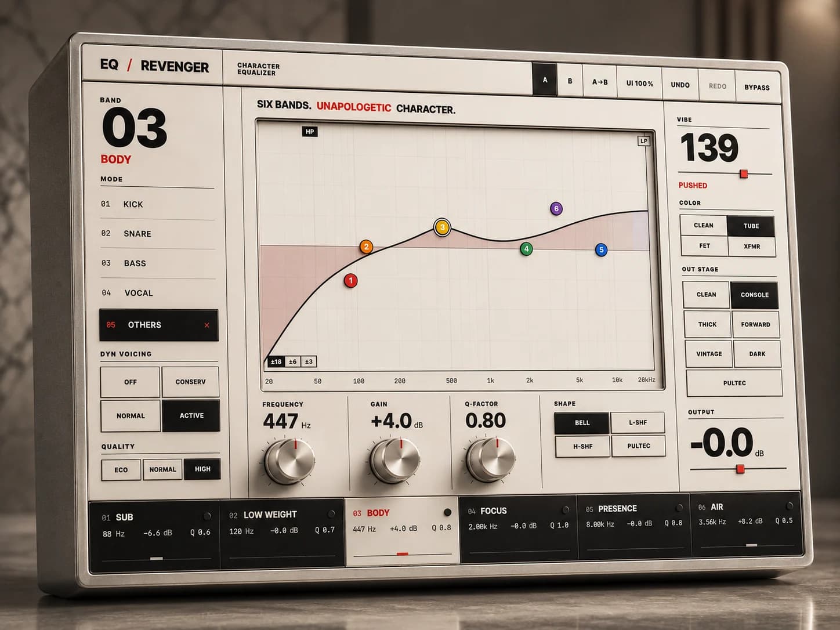Image resolution: width=840 pixels, height=630 pixels.
Task: Set Out Stage to Dark
Action: pos(757,354)
